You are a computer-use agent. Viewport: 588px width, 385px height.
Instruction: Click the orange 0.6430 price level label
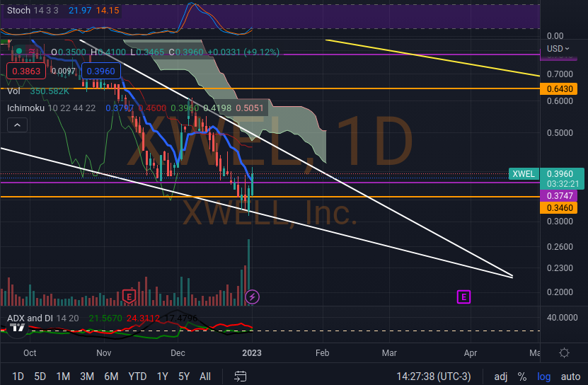[558, 89]
